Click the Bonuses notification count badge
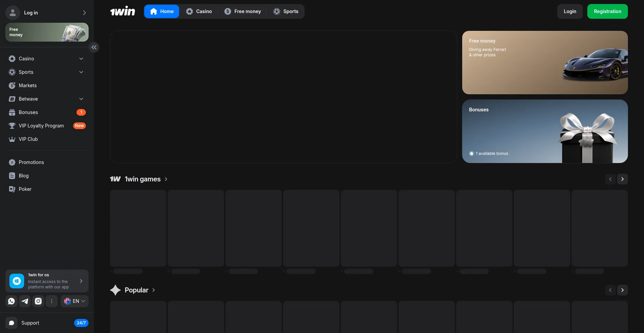Image resolution: width=644 pixels, height=333 pixels. (x=81, y=112)
